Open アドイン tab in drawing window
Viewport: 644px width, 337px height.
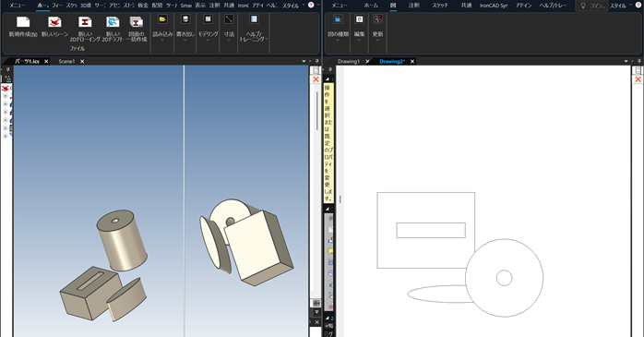click(523, 6)
